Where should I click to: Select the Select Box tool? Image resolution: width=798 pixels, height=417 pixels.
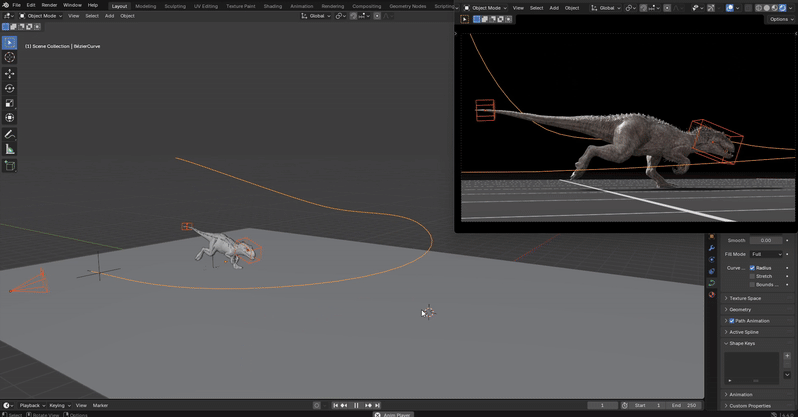[9, 43]
